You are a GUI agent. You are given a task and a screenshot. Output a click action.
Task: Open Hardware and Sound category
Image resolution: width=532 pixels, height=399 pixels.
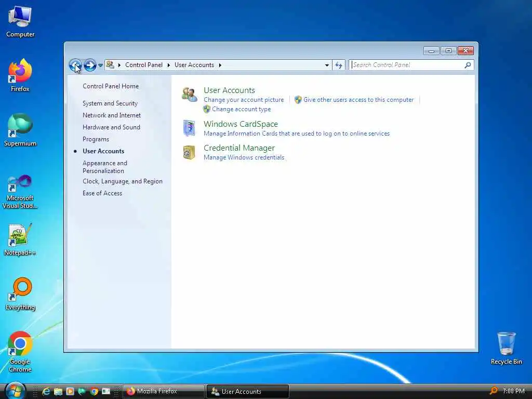point(111,127)
